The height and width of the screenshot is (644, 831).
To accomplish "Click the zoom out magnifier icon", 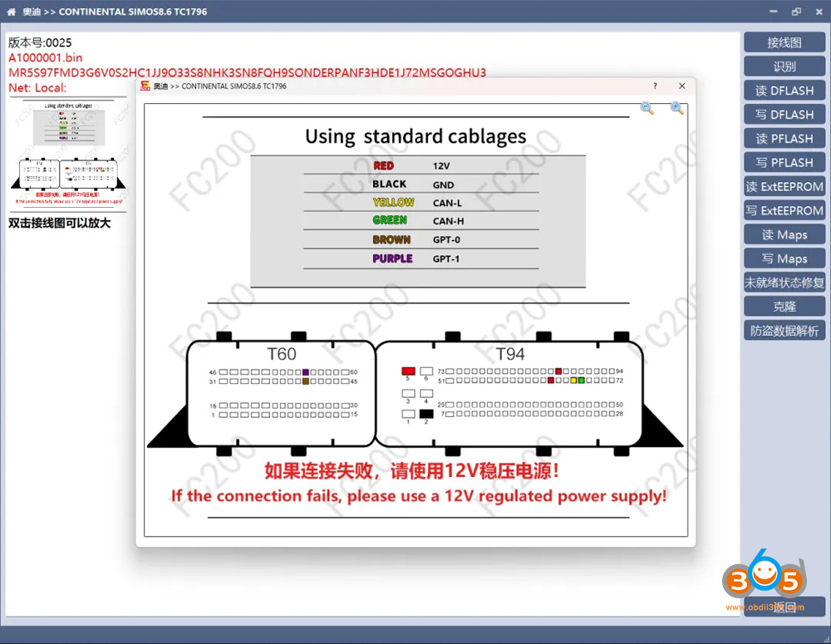I will (x=647, y=108).
